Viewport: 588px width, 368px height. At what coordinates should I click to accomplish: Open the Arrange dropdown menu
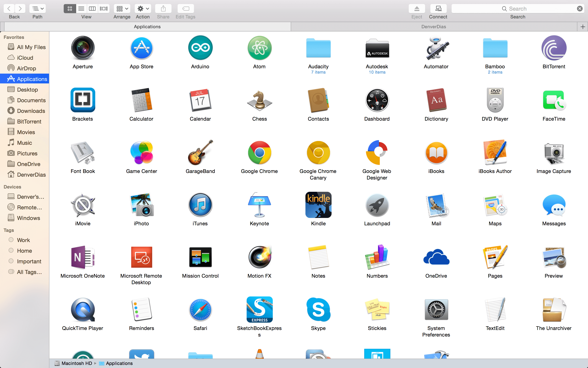point(122,9)
